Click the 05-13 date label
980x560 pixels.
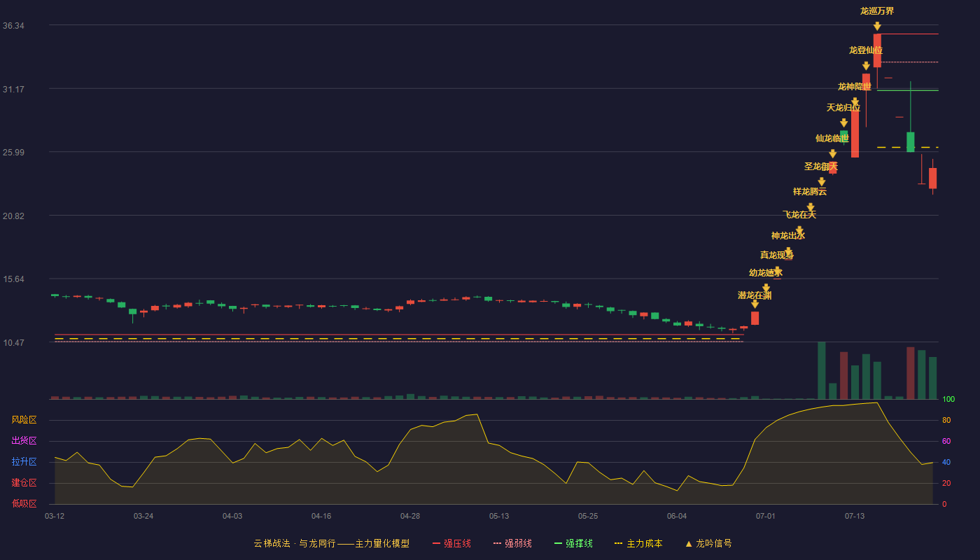(499, 516)
